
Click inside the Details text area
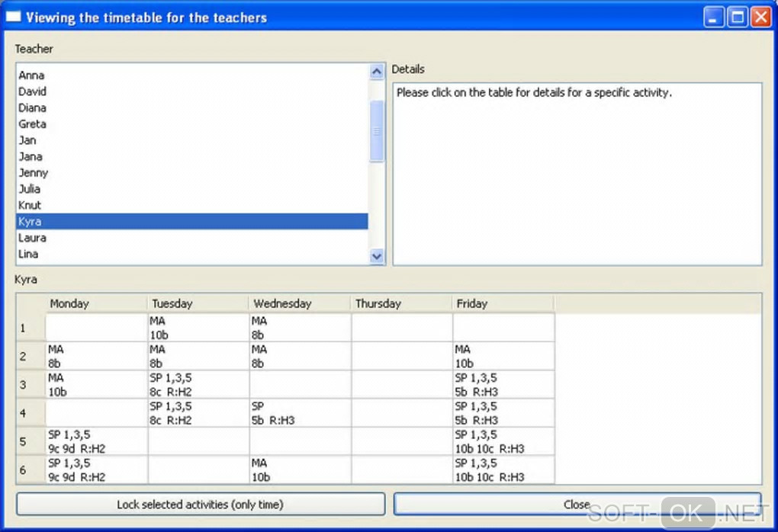[x=577, y=174]
